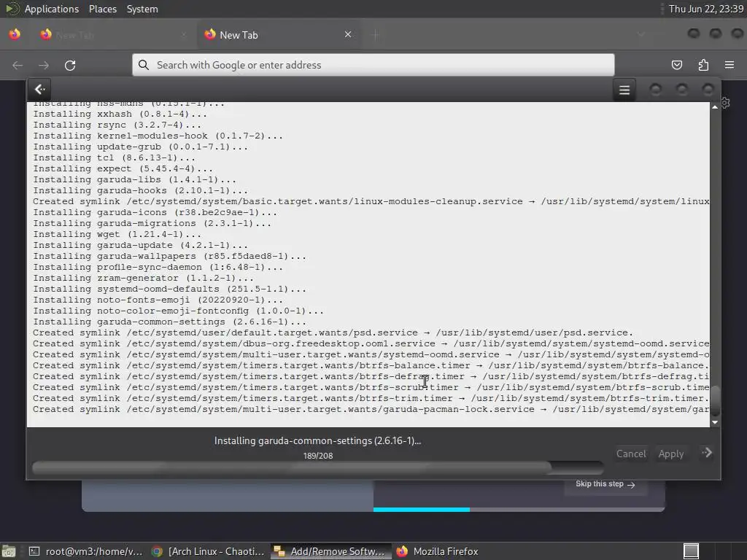Image resolution: width=747 pixels, height=560 pixels.
Task: Open Firefox hamburger application menu
Action: pyautogui.click(x=729, y=65)
